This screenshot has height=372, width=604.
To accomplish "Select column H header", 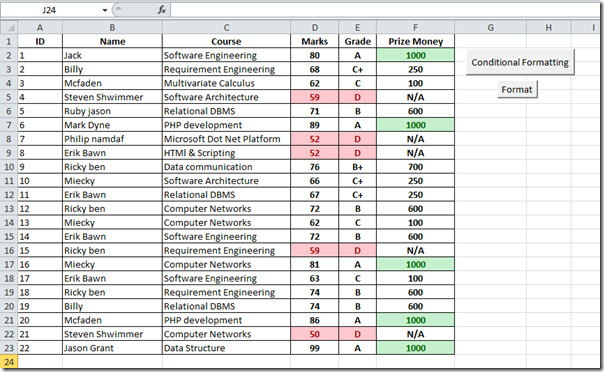I will 549,27.
